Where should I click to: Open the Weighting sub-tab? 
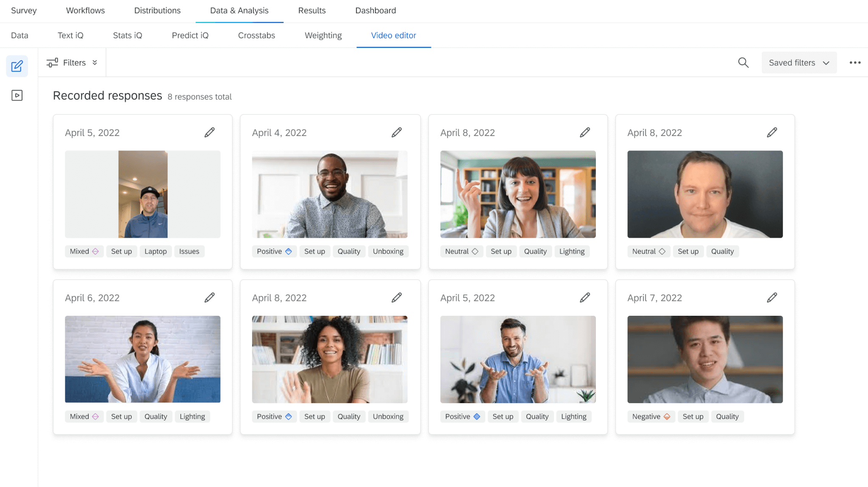coord(323,36)
